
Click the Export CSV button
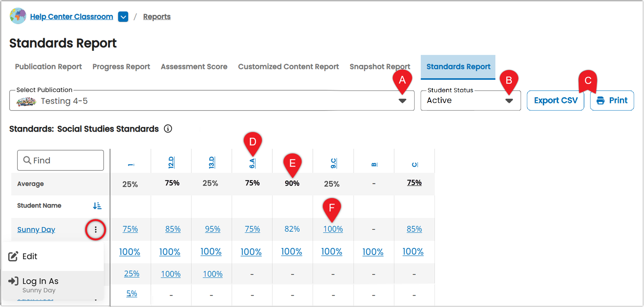[x=555, y=101]
